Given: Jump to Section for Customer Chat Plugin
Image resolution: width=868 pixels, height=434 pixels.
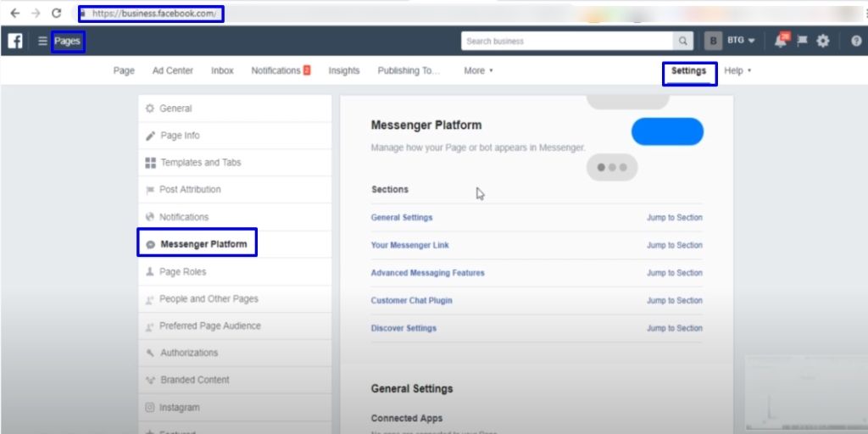Looking at the screenshot, I should click(674, 301).
